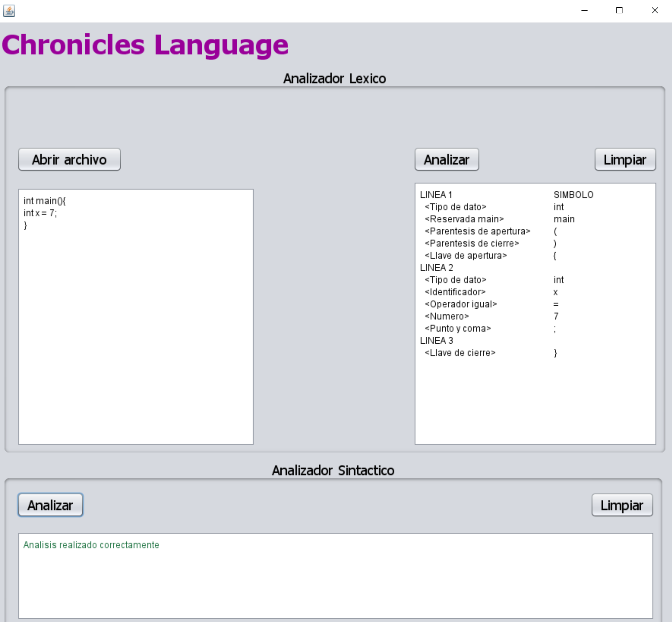Select the LINEA 1 entry in token list
The image size is (672, 622).
(x=436, y=194)
